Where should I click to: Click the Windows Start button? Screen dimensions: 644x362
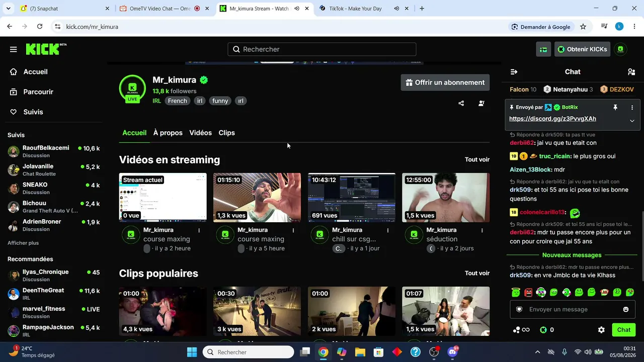click(192, 352)
